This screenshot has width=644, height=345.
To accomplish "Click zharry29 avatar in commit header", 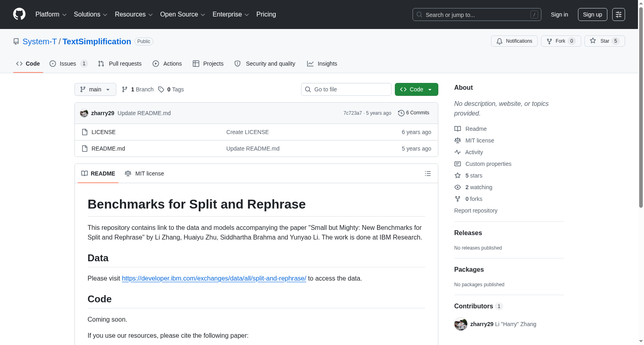I will coord(84,113).
